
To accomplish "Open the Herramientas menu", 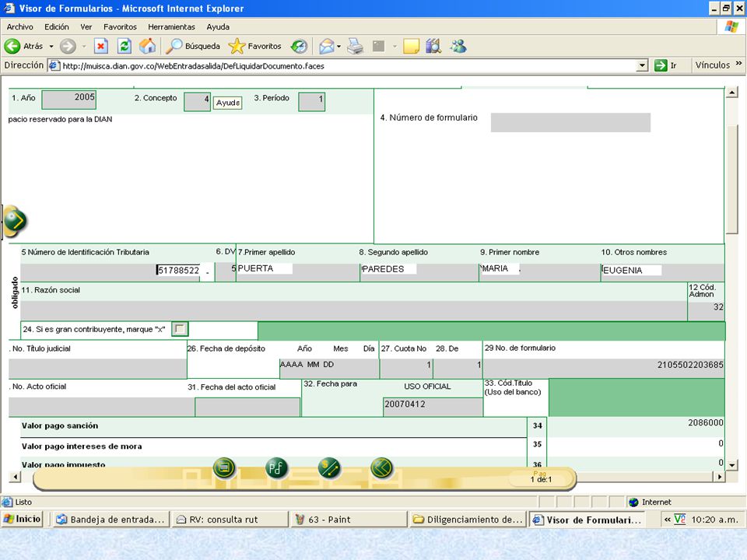I will tap(171, 26).
